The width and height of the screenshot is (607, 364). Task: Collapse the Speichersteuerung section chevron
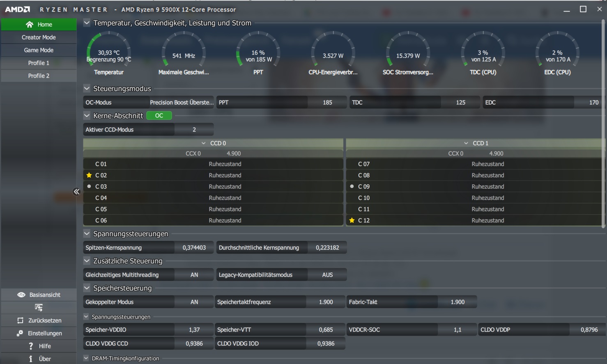(87, 288)
